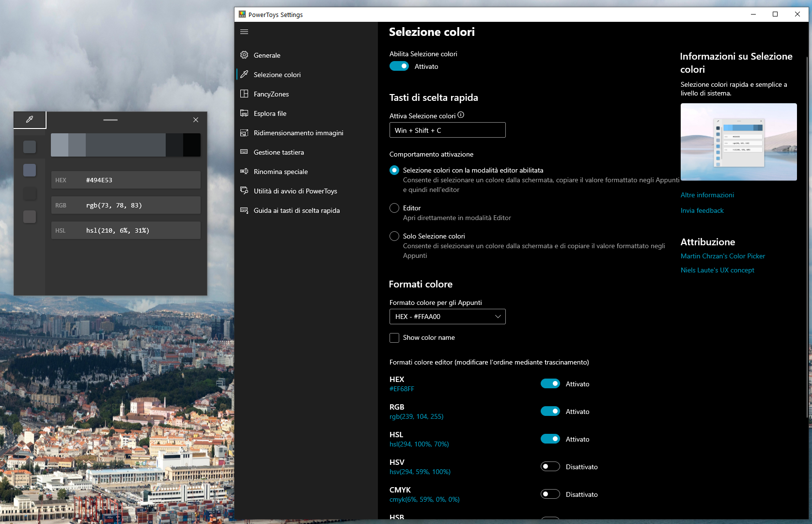Viewport: 812px width, 524px height.
Task: Click the Invia feedback link
Action: (702, 210)
